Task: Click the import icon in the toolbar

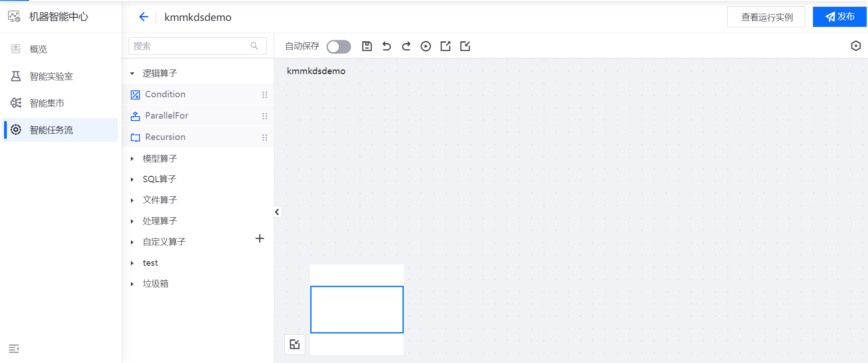Action: tap(465, 46)
